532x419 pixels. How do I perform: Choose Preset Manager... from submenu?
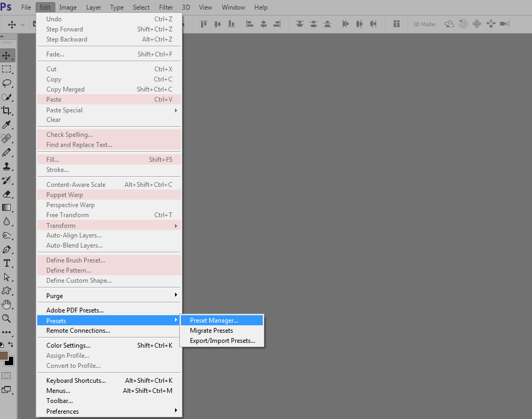pyautogui.click(x=222, y=320)
